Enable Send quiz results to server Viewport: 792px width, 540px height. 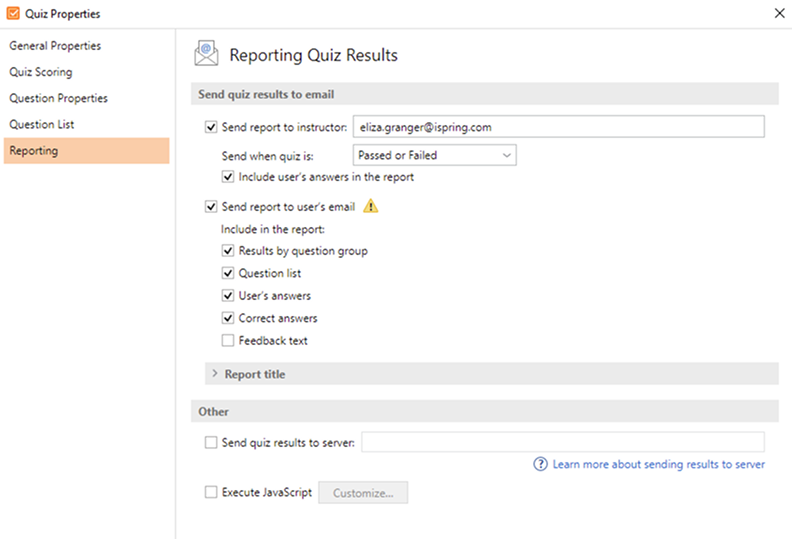point(211,443)
